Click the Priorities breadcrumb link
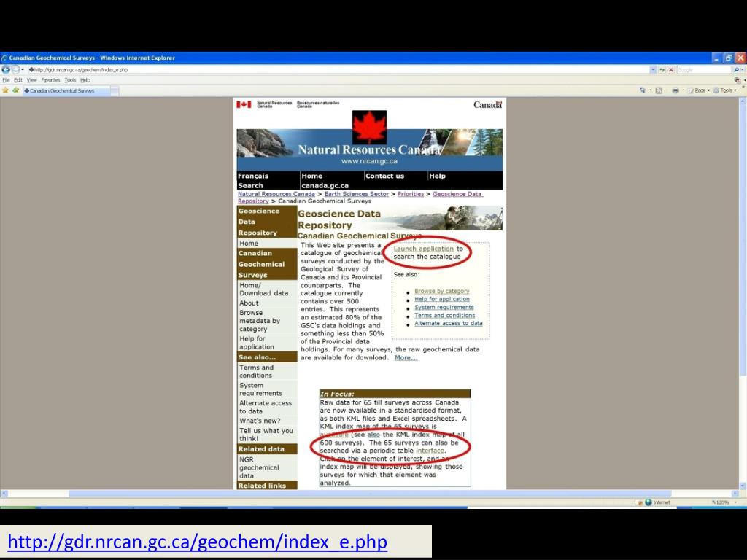 pyautogui.click(x=411, y=194)
